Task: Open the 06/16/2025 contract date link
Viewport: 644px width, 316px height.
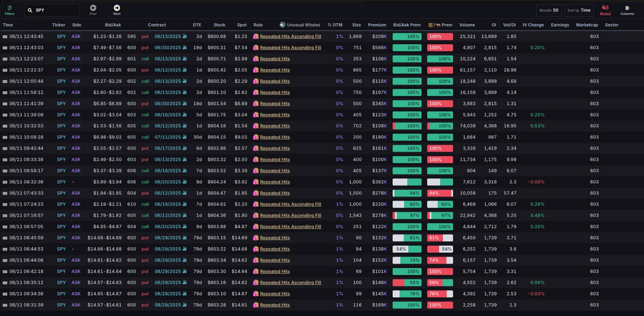Action: click(168, 115)
